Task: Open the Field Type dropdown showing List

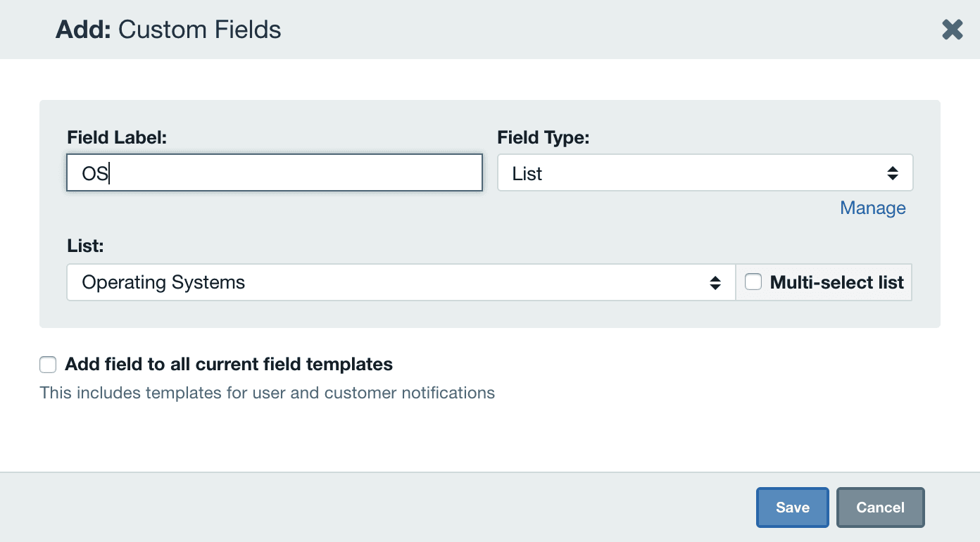Action: pos(704,172)
